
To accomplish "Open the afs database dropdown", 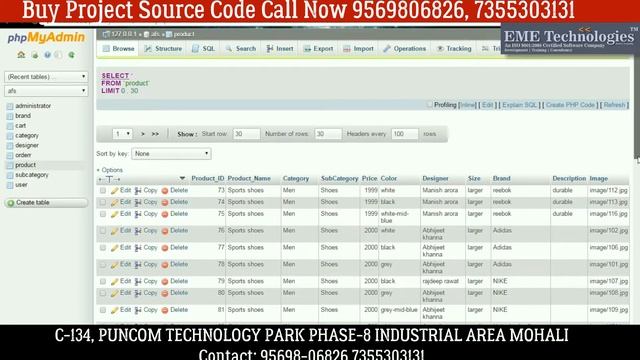I will tap(46, 91).
